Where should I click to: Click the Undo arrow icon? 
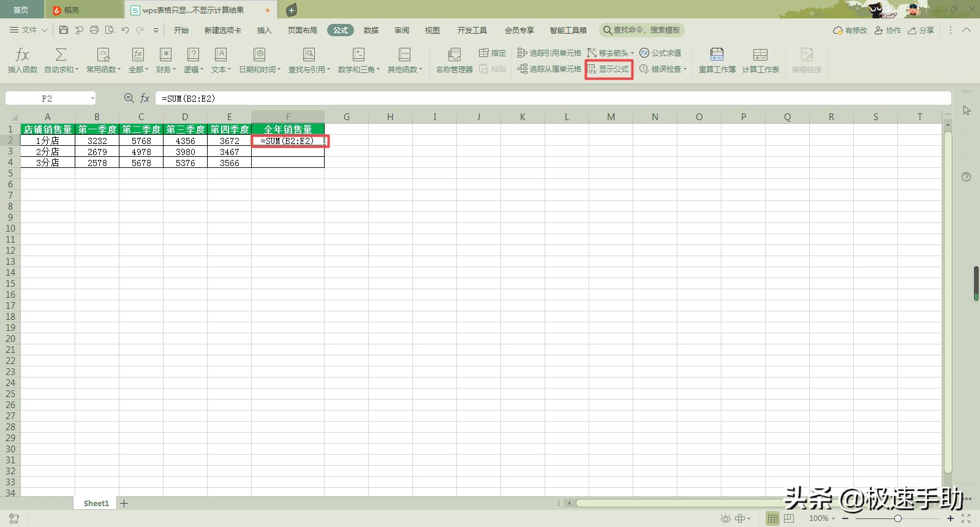(125, 30)
